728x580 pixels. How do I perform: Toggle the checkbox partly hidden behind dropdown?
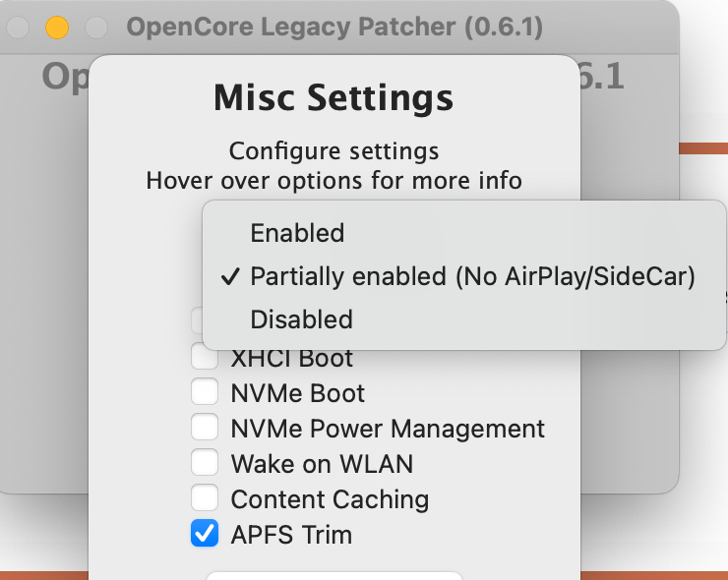click(x=197, y=320)
